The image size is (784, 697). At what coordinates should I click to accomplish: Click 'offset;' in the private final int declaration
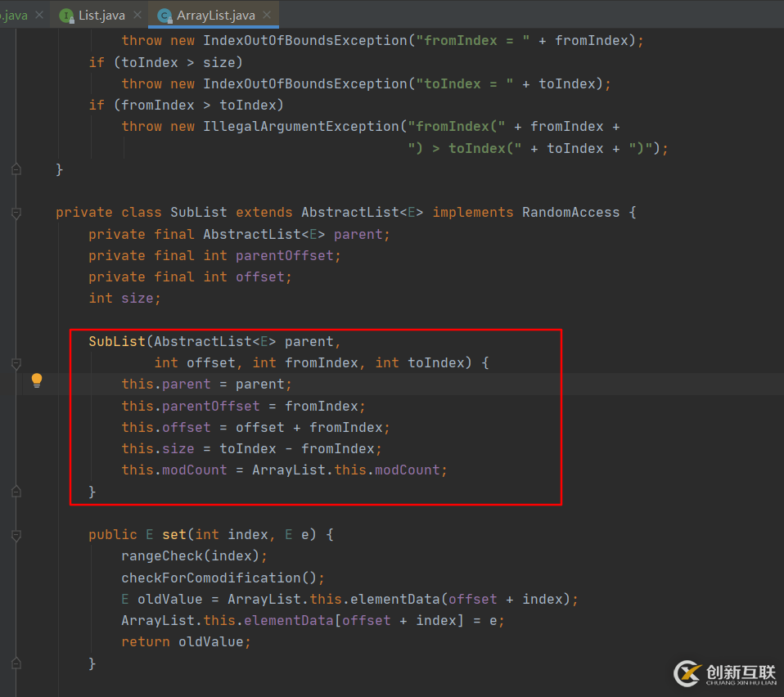point(264,277)
